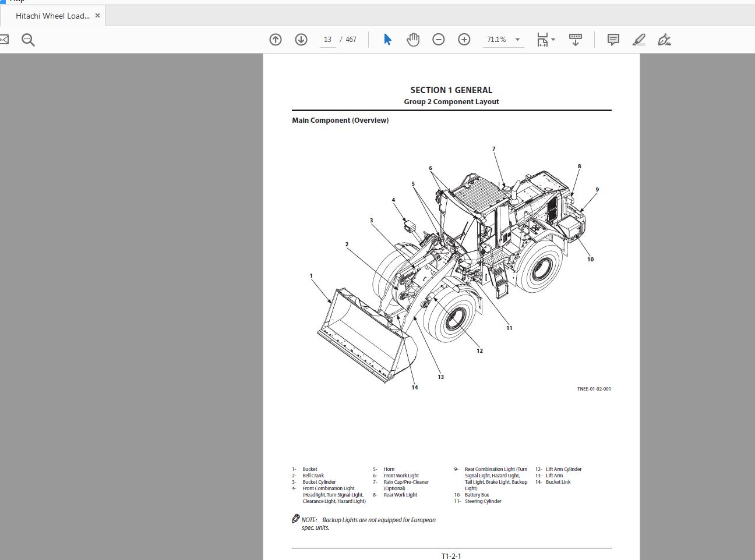
Task: Click the scrolling mode keyboard icon
Action: click(x=575, y=40)
